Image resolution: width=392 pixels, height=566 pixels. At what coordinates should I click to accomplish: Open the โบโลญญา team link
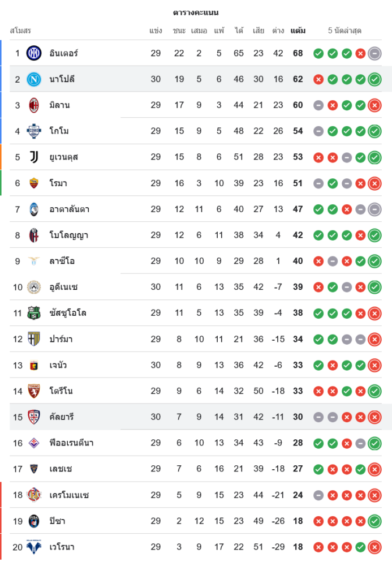[x=68, y=235]
